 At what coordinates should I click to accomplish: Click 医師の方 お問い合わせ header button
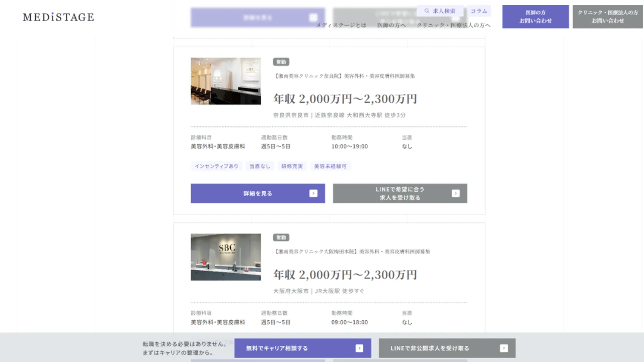point(536,17)
